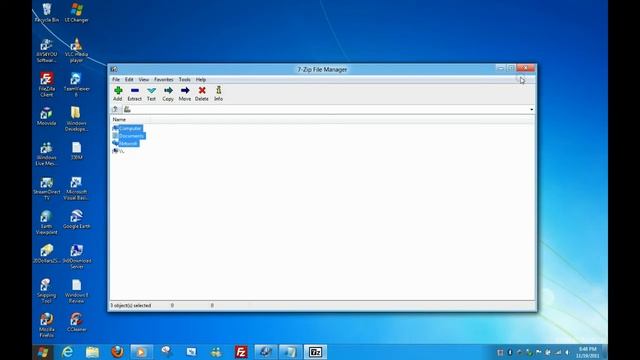
Task: Click the volume icon in the system tray
Action: (567, 352)
